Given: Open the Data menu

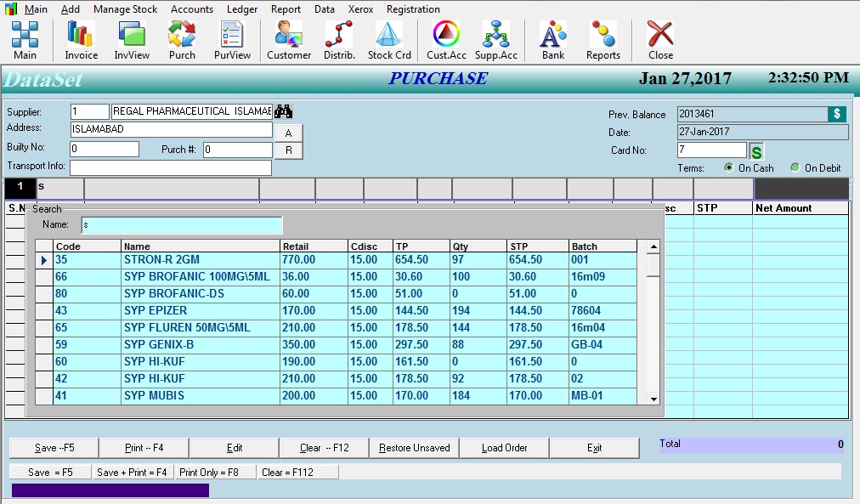Looking at the screenshot, I should [324, 9].
